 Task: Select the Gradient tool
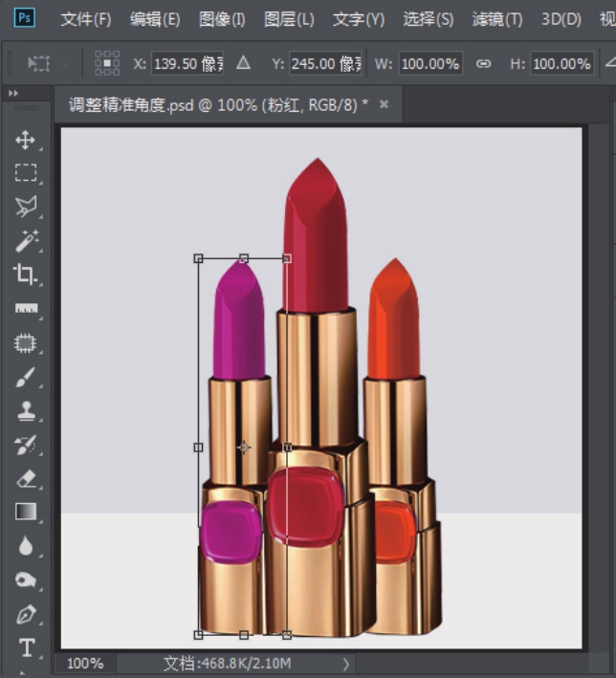pyautogui.click(x=25, y=512)
